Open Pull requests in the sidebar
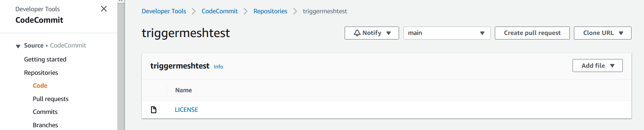 click(x=51, y=99)
